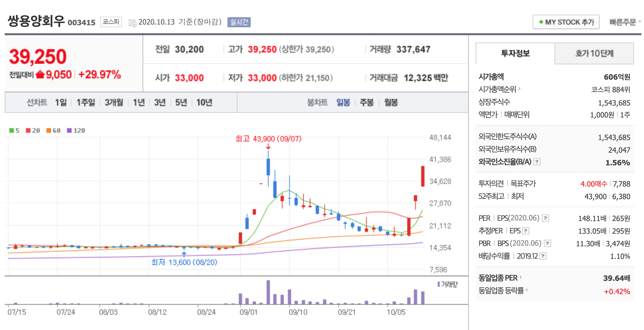Open the 빠른주문 quick order dropdown

625,22
